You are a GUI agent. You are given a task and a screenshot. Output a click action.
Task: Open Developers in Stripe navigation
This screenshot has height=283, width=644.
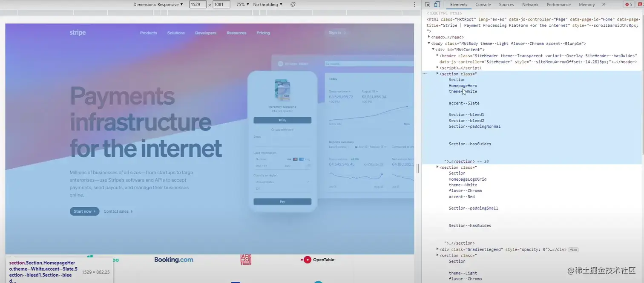click(x=206, y=33)
